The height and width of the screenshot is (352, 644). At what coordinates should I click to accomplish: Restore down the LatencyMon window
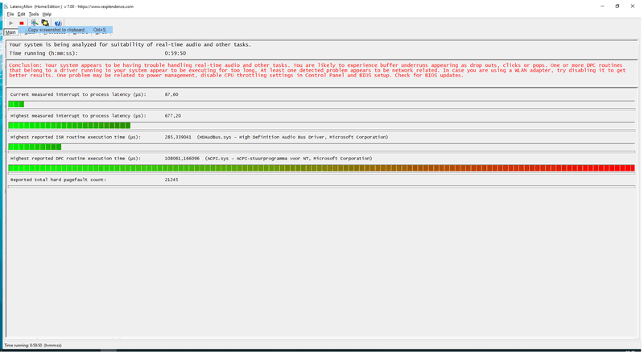[x=617, y=6]
